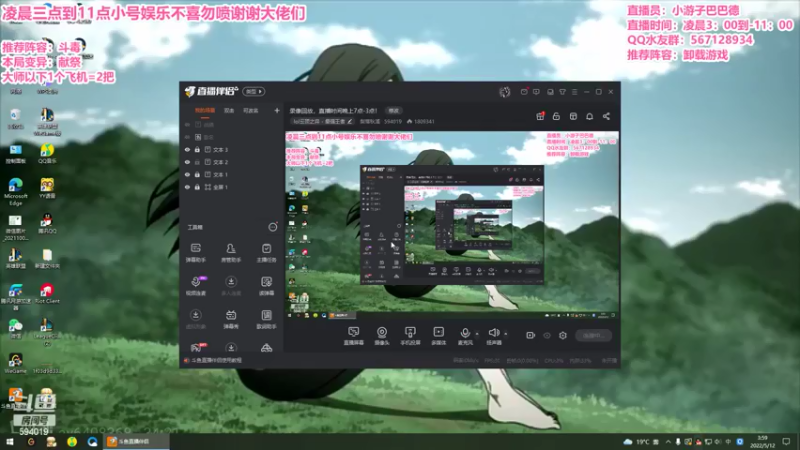Open the WeGame desktop shortcut
Viewport: 800px width, 450px height.
point(15,363)
